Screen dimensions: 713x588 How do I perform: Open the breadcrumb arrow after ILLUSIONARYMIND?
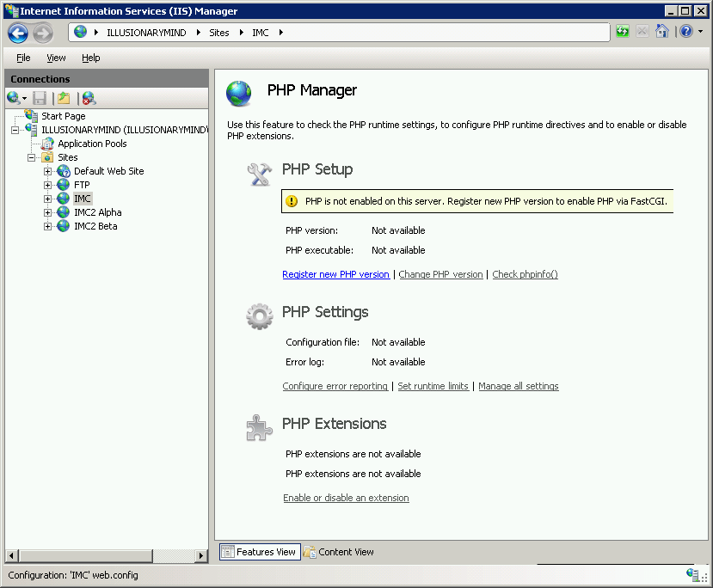tap(199, 33)
